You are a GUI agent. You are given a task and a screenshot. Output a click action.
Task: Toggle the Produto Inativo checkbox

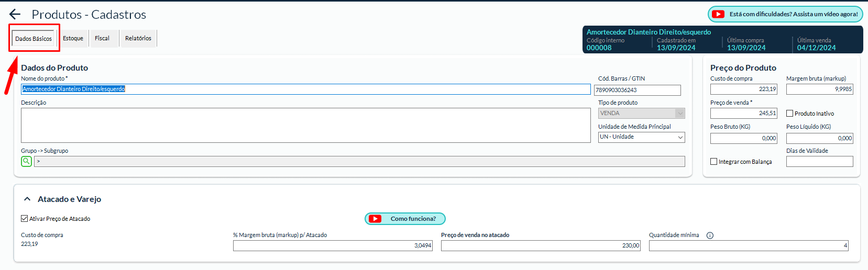[789, 114]
